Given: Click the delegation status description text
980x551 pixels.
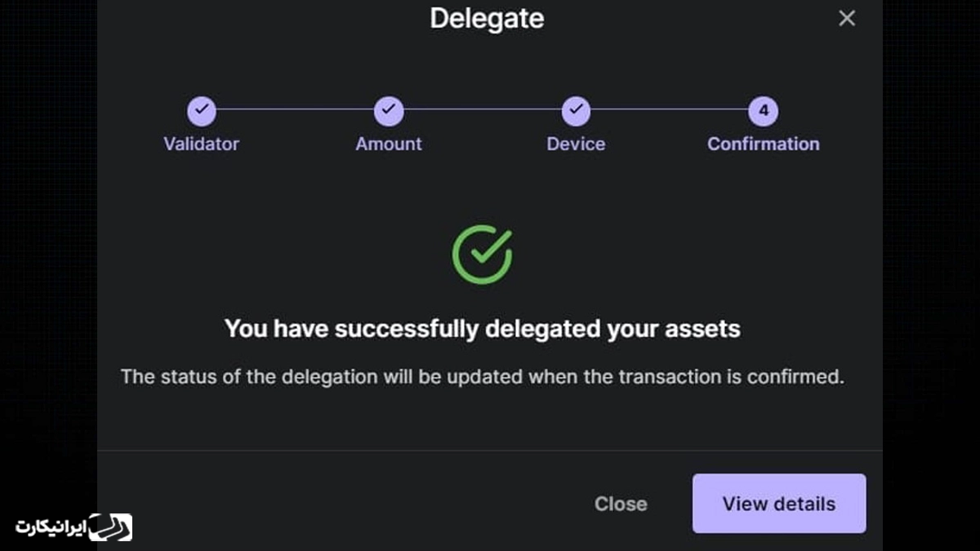Looking at the screenshot, I should click(482, 377).
